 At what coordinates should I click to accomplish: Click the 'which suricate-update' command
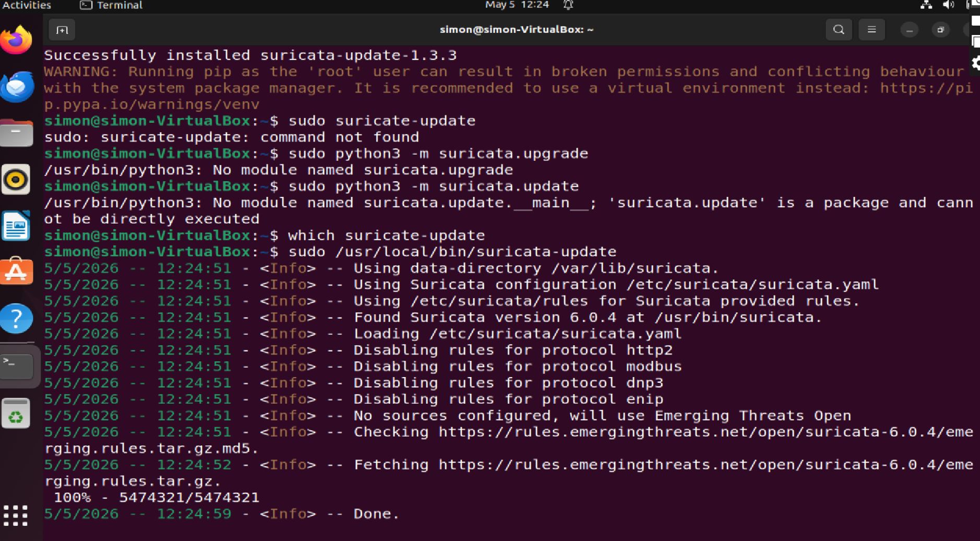[386, 236]
